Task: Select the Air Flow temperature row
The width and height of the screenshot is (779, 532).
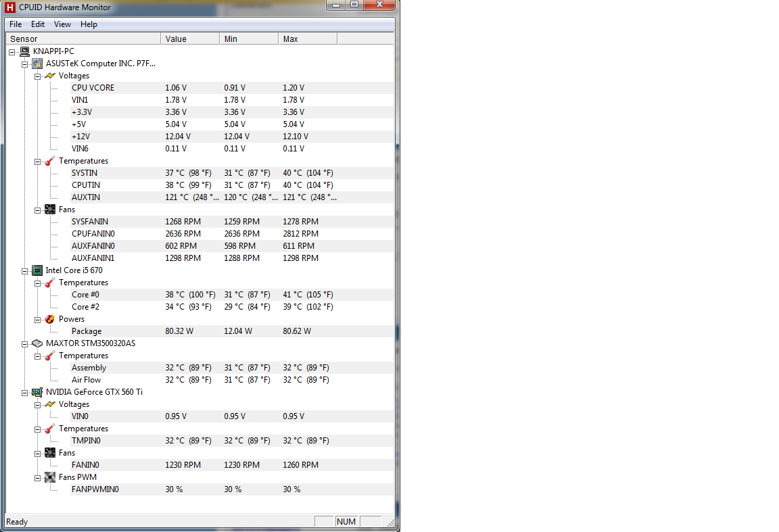Action: (x=232, y=380)
